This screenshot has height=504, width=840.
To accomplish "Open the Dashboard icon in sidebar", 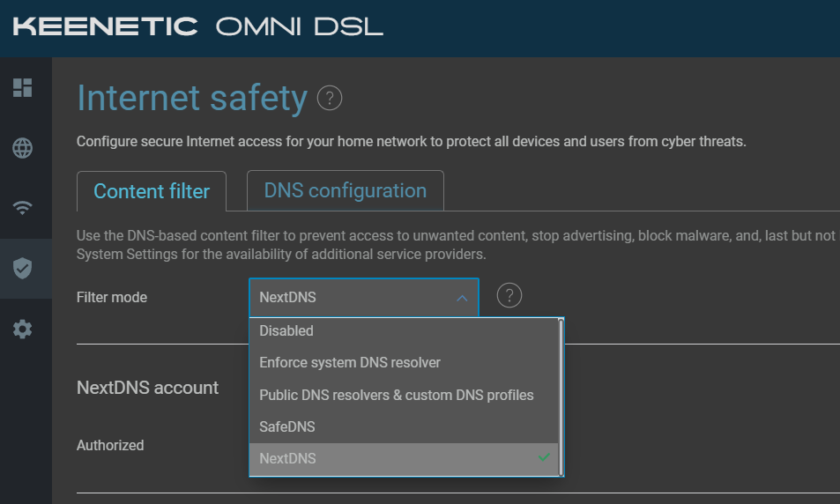I will 23,88.
